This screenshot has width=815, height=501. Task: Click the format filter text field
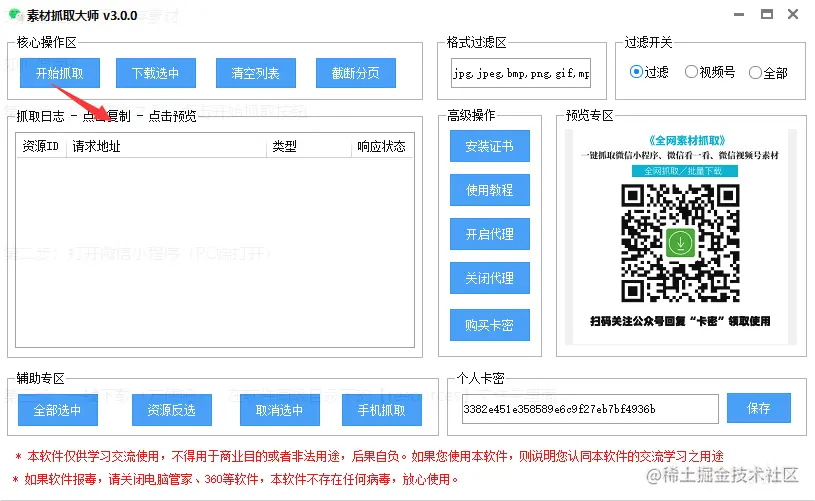click(x=521, y=73)
